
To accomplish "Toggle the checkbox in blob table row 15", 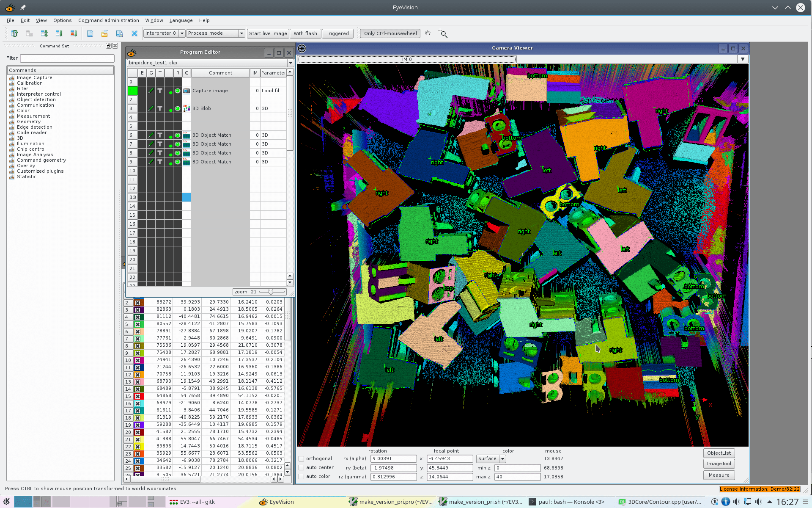I will click(137, 396).
